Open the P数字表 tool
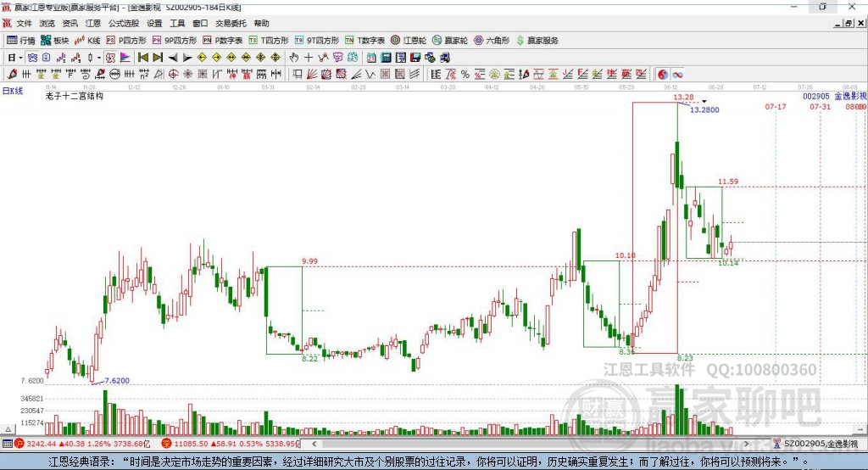868x470 pixels. pos(223,41)
